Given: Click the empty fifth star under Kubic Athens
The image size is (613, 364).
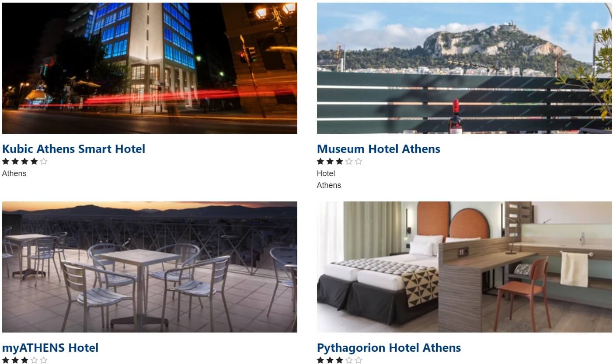Looking at the screenshot, I should [x=44, y=161].
